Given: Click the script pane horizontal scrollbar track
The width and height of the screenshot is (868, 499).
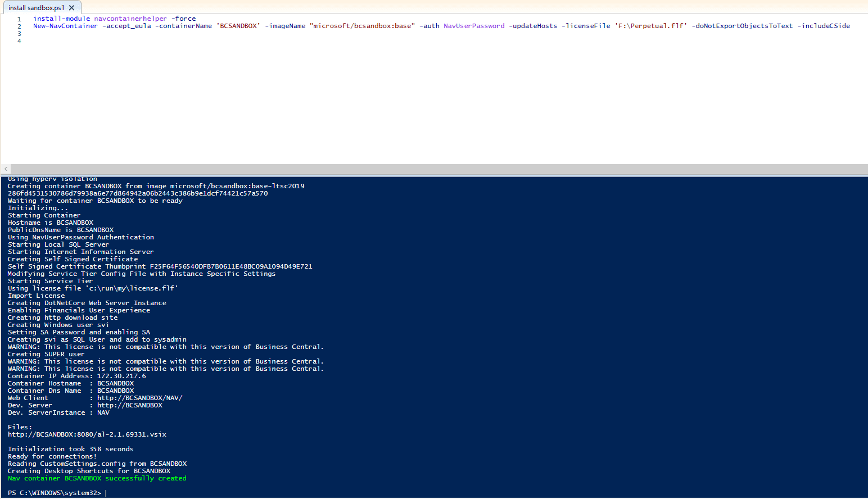Looking at the screenshot, I should click(x=438, y=169).
